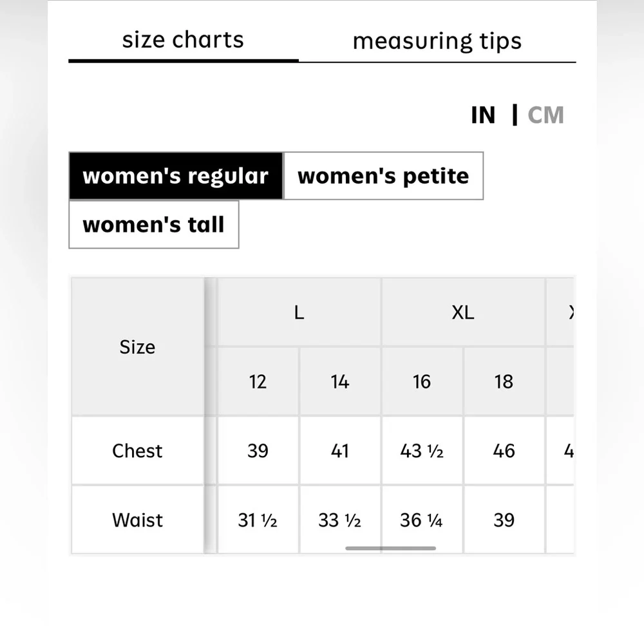
Task: Click the Waist row label
Action: 137,520
